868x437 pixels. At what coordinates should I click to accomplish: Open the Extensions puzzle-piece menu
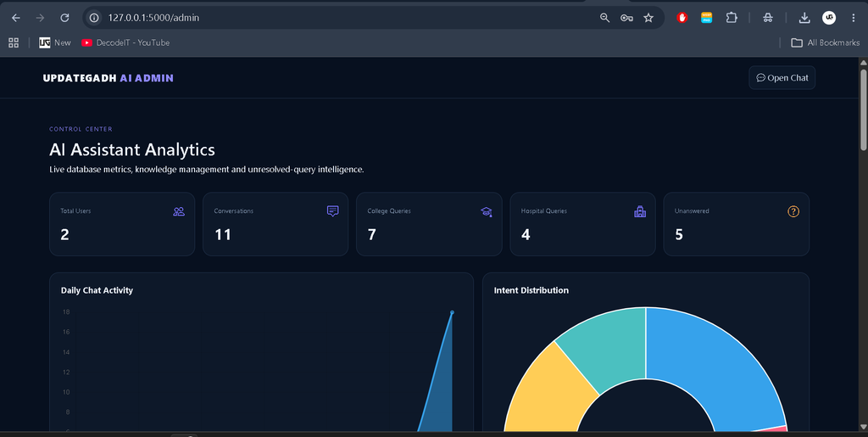click(x=732, y=18)
